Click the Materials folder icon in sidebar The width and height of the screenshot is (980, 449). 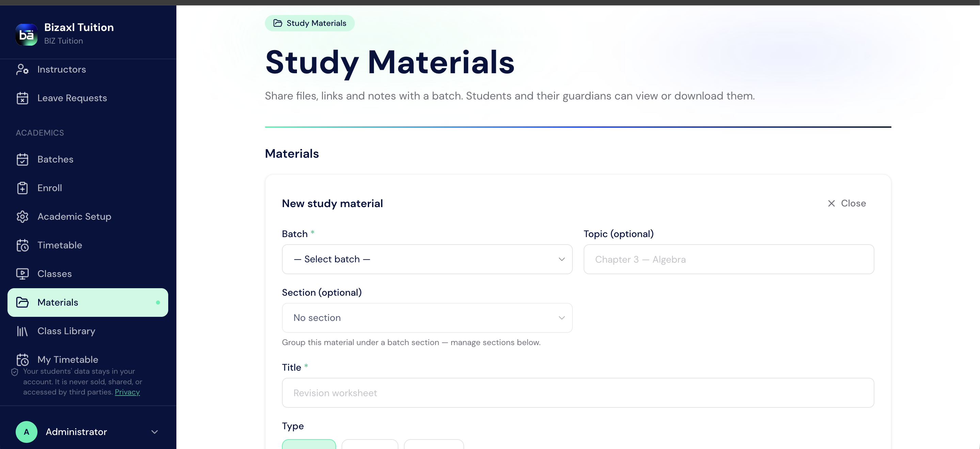(22, 302)
